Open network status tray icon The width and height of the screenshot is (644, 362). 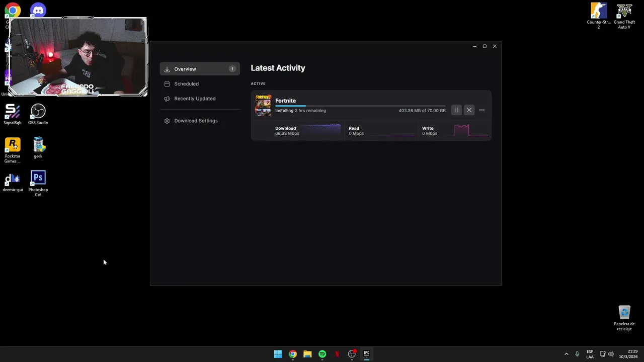pyautogui.click(x=602, y=354)
